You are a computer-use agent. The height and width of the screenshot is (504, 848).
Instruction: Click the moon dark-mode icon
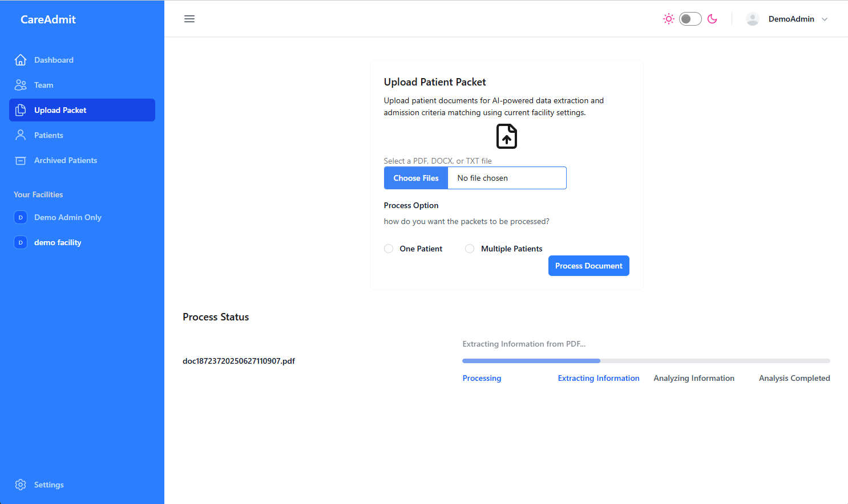(x=712, y=19)
